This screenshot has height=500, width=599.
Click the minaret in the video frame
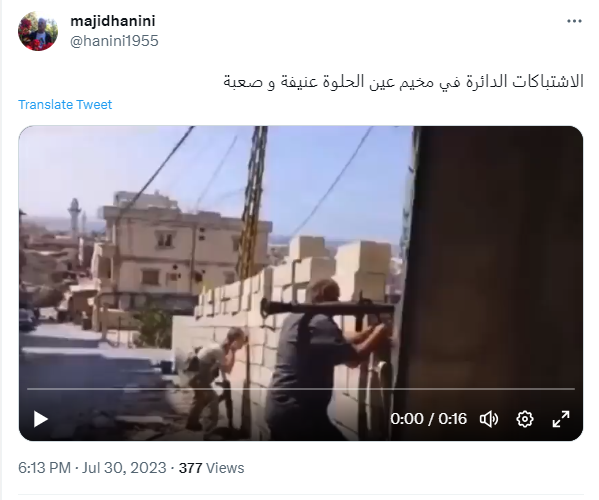tap(74, 218)
